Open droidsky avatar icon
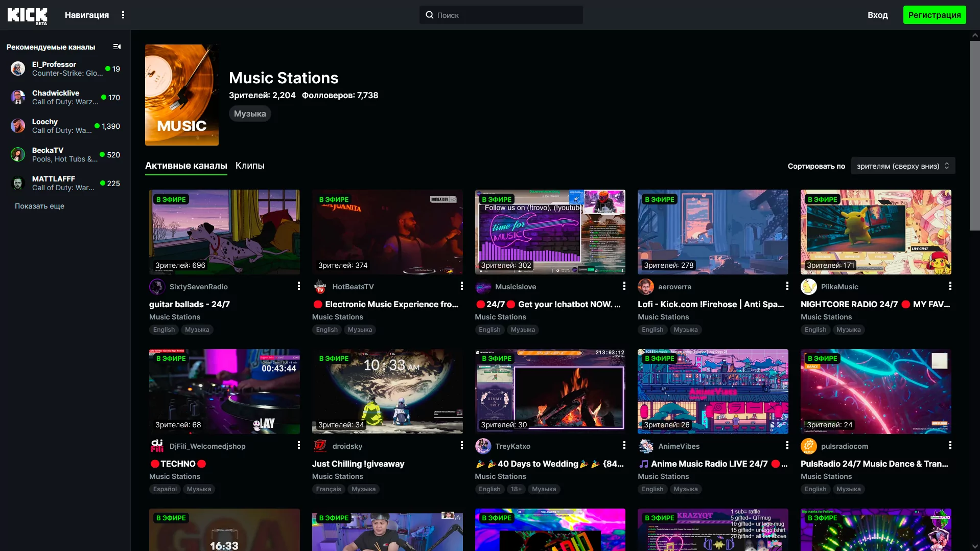Image resolution: width=980 pixels, height=551 pixels. point(320,446)
